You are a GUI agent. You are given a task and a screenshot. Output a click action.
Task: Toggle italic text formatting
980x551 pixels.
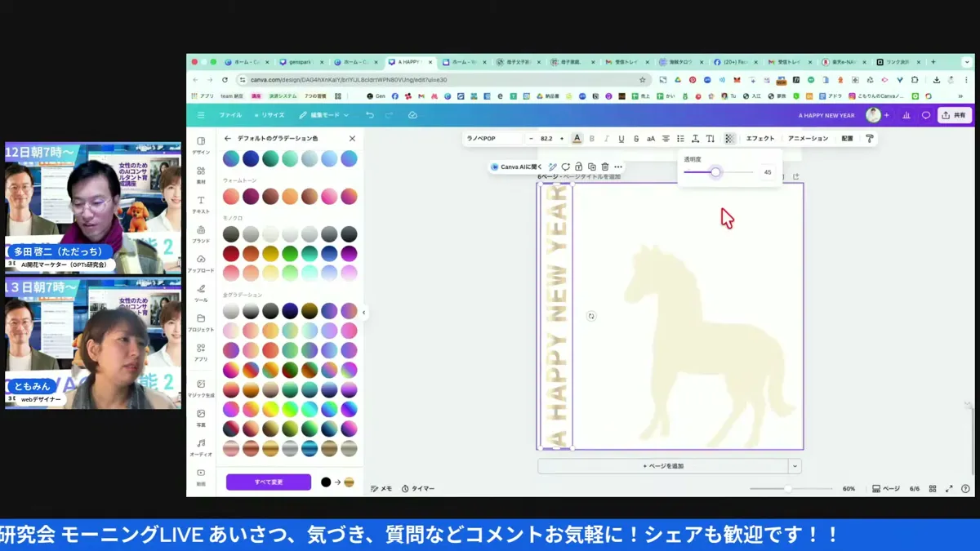(607, 139)
